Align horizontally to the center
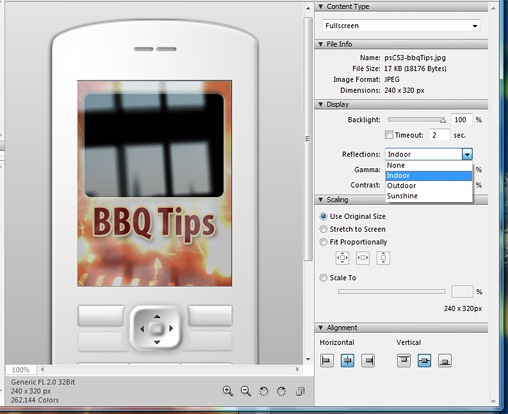The image size is (508, 414). (x=347, y=361)
